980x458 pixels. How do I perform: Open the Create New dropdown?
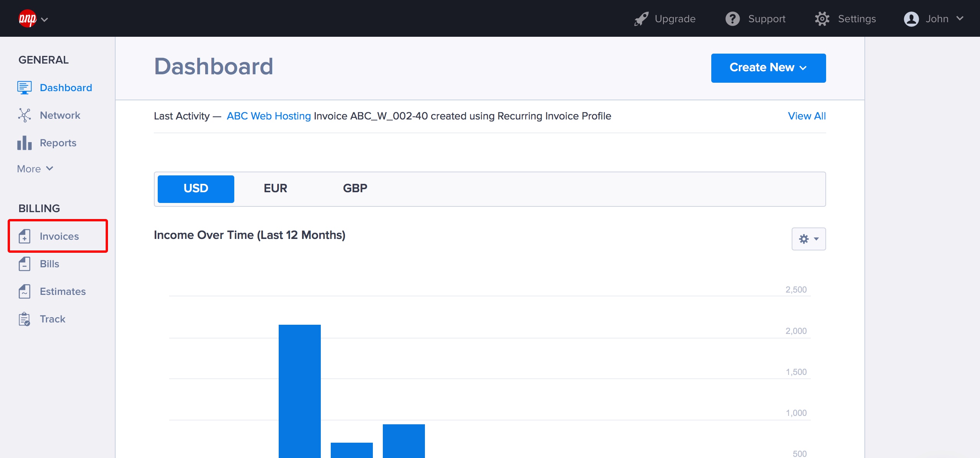pos(768,68)
